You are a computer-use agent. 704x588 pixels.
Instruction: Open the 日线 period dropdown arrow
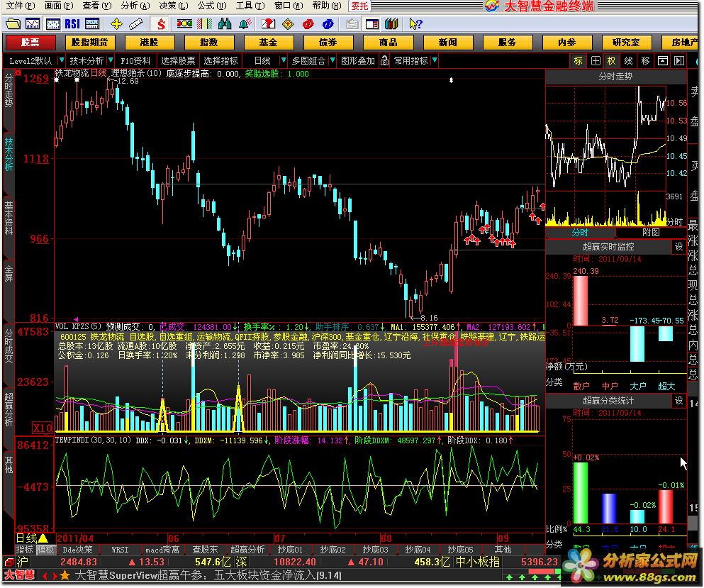coord(284,60)
